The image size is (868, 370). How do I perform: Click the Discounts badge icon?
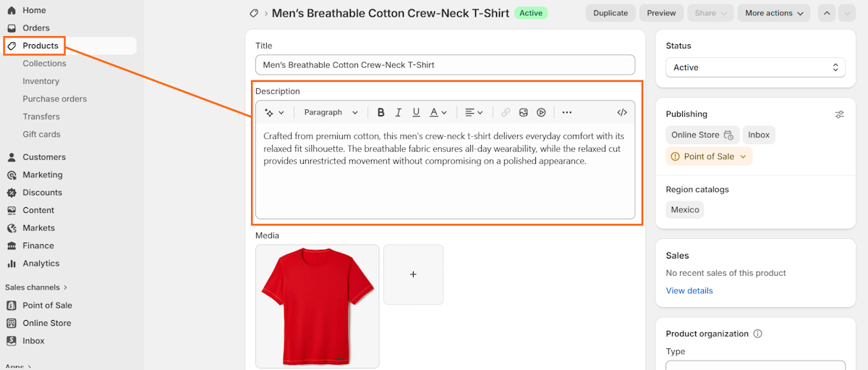pyautogui.click(x=12, y=193)
